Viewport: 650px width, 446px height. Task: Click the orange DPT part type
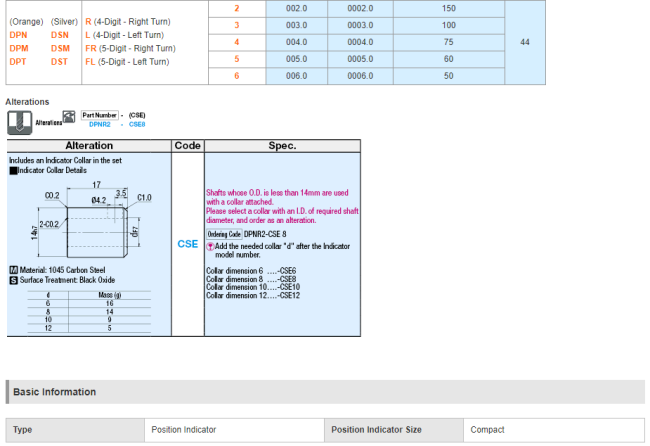18,61
